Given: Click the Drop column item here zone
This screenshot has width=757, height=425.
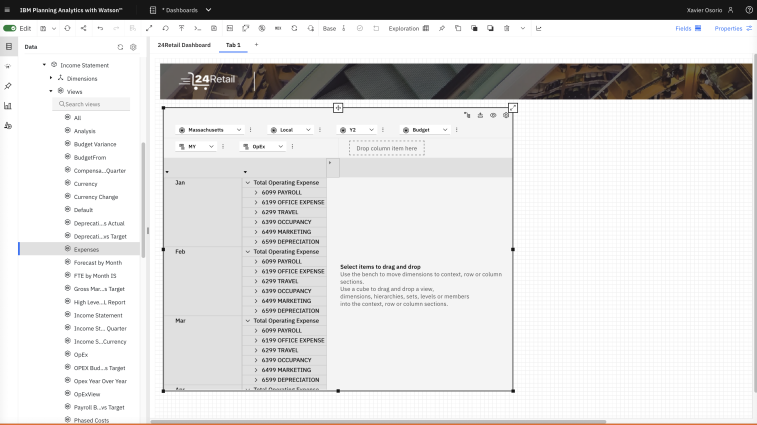Looking at the screenshot, I should coord(387,148).
